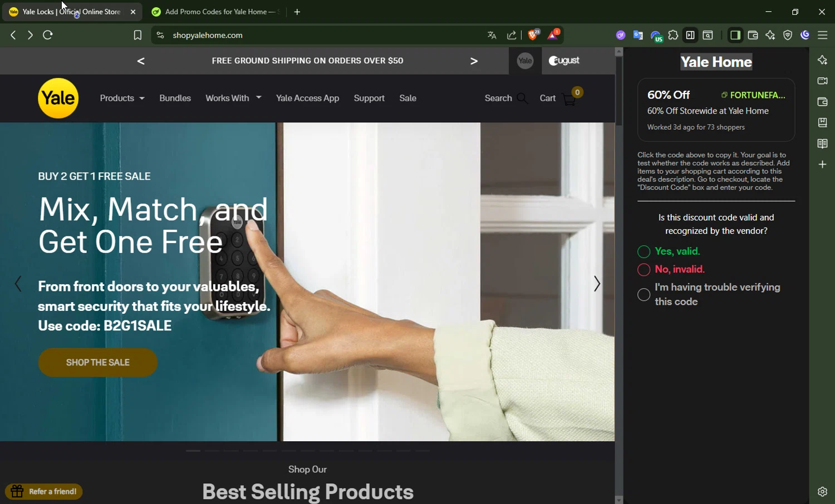The width and height of the screenshot is (835, 504).
Task: Click the translate page icon
Action: click(492, 35)
